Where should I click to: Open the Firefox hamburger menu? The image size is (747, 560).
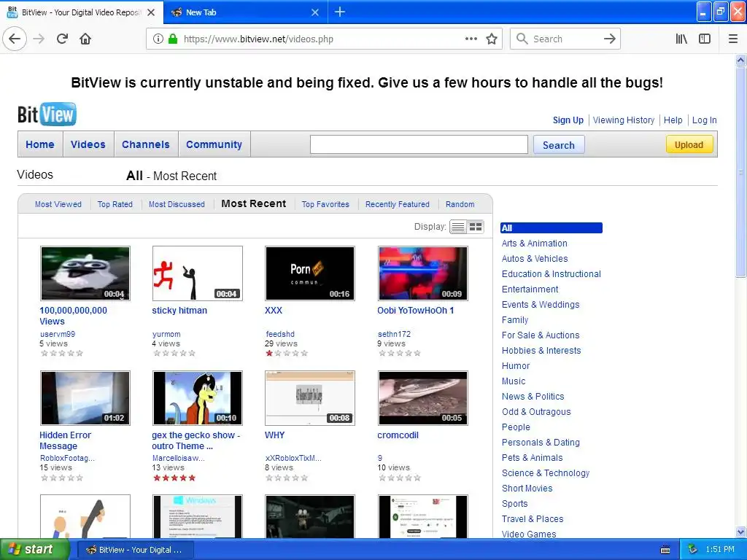coord(732,39)
